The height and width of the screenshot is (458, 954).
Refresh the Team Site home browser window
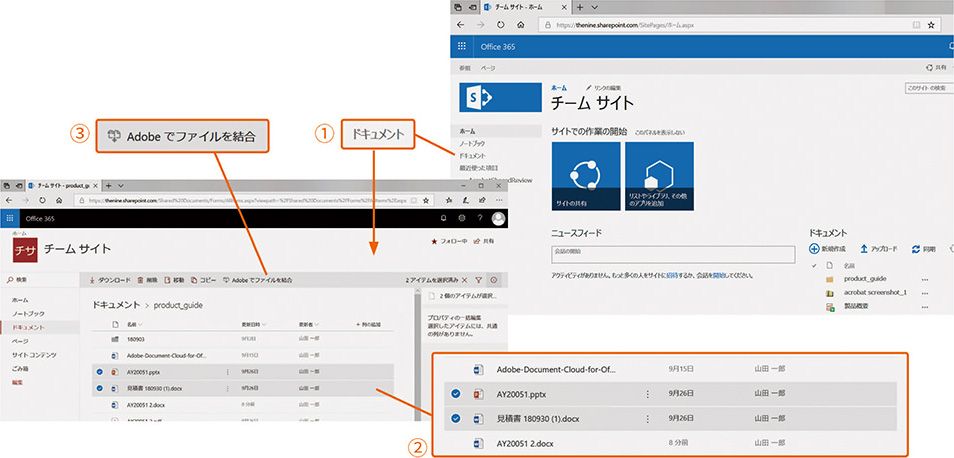(x=500, y=25)
